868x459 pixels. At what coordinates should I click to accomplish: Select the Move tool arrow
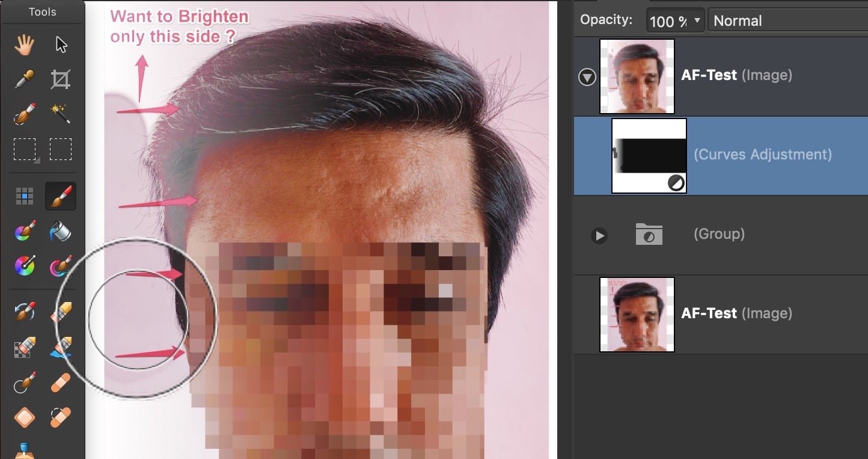click(61, 45)
